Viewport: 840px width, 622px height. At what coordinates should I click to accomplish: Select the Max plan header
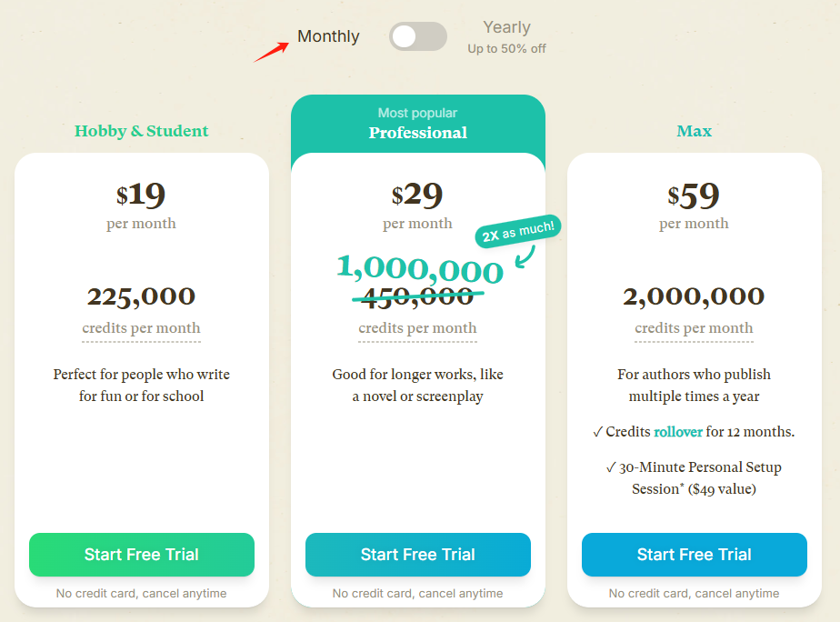(694, 131)
